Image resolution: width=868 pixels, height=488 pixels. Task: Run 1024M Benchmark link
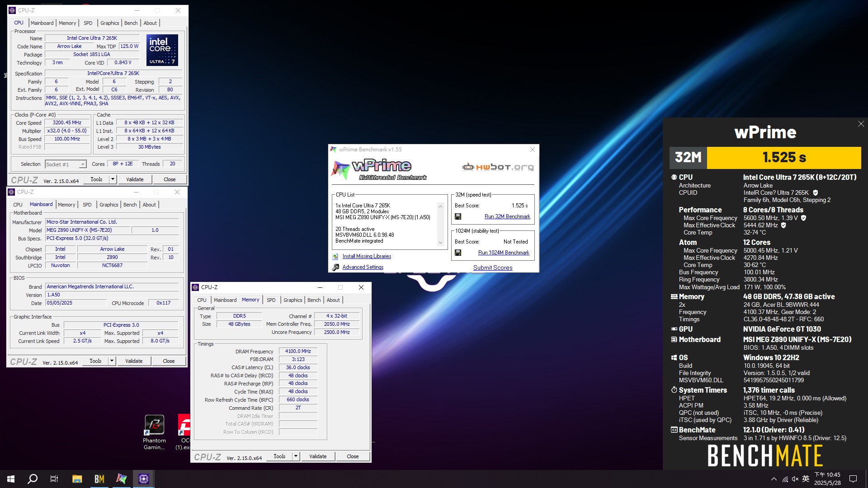point(504,253)
